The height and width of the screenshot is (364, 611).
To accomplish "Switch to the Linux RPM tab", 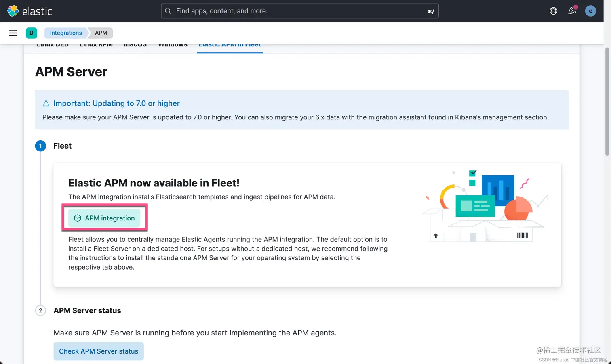I will point(96,45).
